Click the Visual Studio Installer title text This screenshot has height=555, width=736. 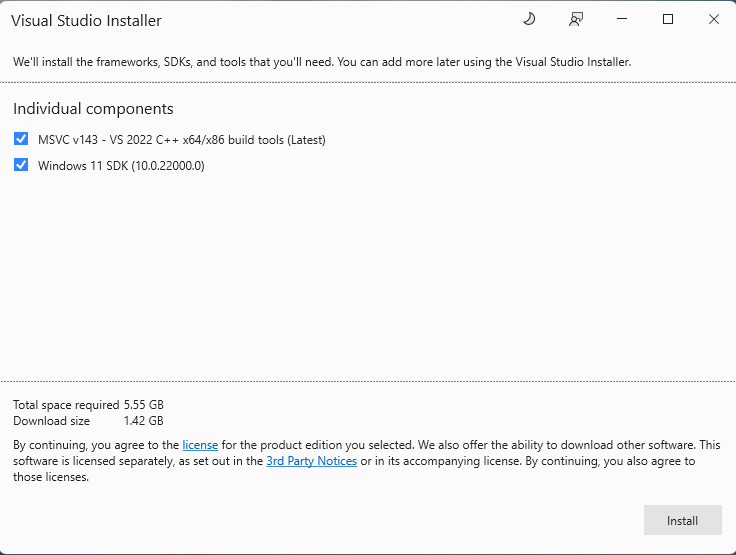click(86, 21)
